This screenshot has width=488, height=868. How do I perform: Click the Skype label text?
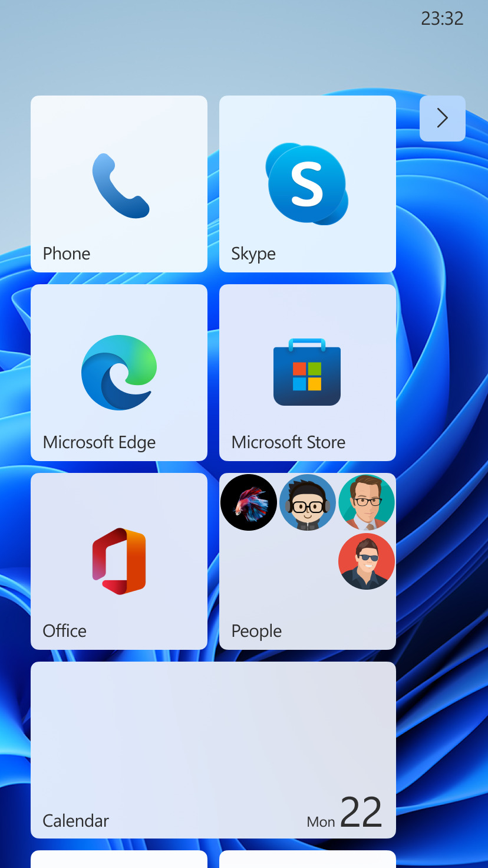(253, 254)
